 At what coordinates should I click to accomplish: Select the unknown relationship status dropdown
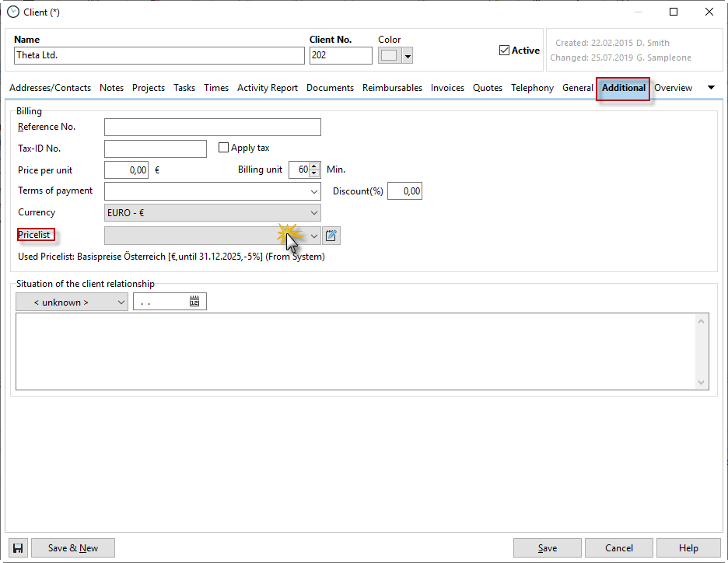pos(72,302)
